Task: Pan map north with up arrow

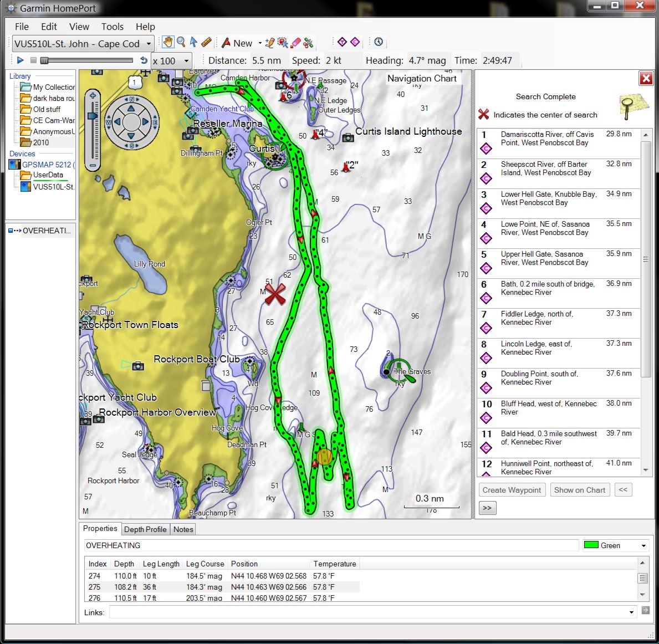Action: point(131,109)
